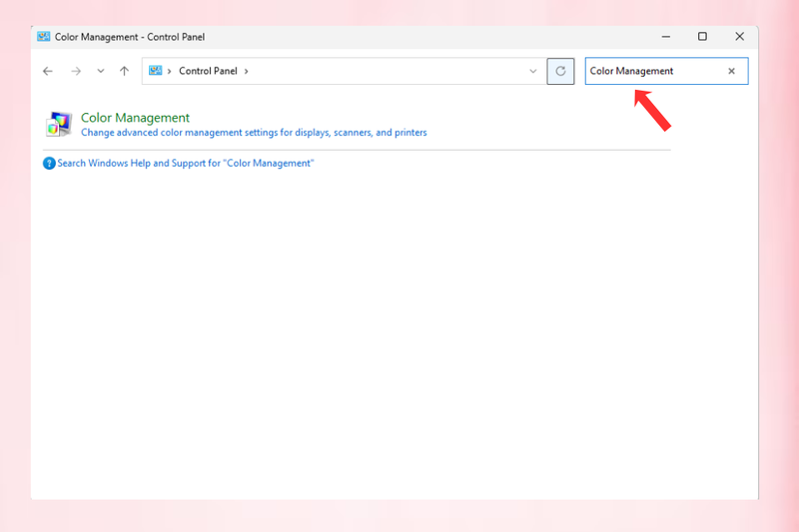Go forward with the right arrow button
This screenshot has width=799, height=532.
(76, 71)
